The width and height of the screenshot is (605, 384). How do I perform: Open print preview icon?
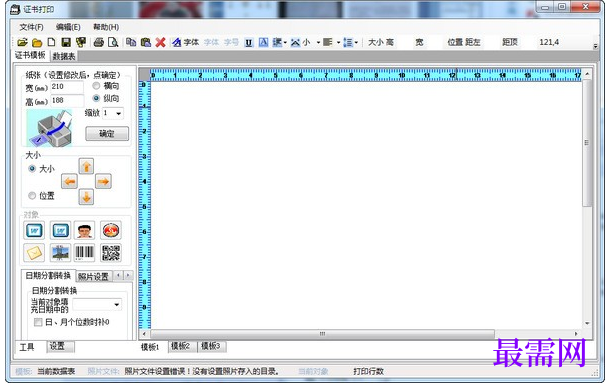tap(113, 42)
